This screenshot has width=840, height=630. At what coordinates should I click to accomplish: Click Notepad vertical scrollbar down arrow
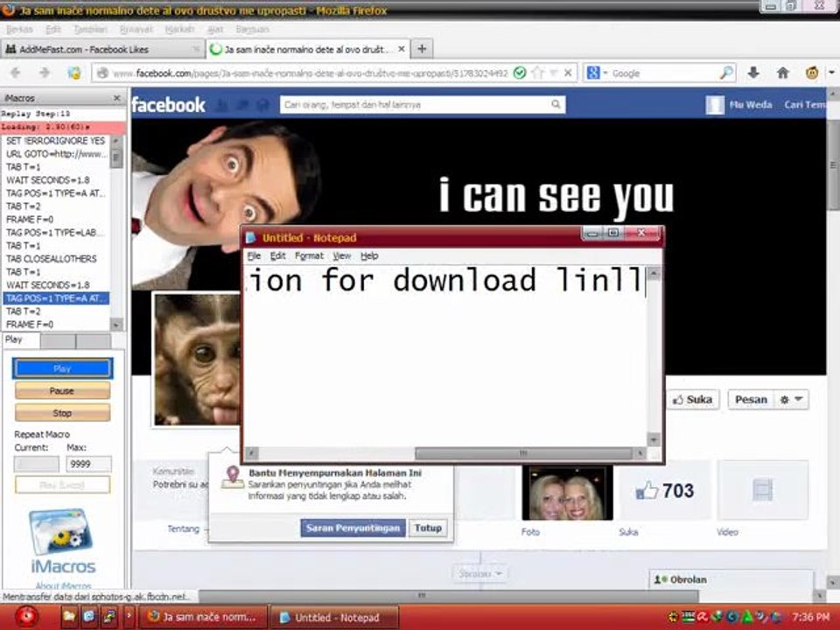(654, 439)
